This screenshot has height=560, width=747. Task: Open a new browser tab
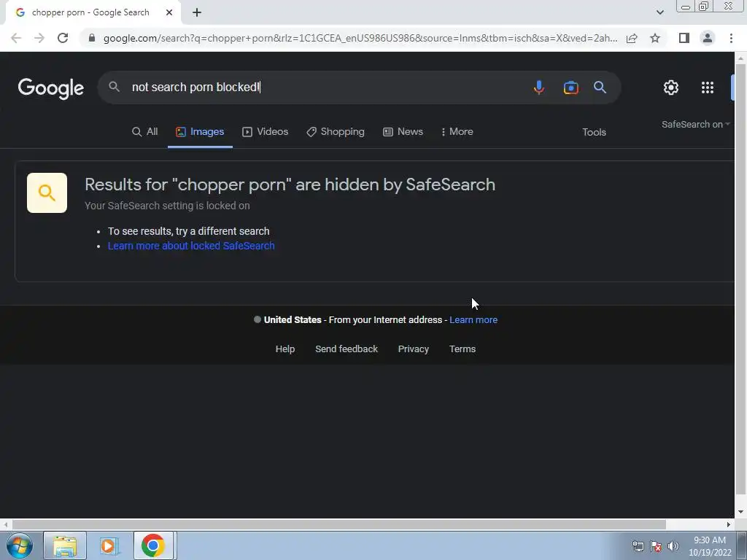(x=197, y=13)
